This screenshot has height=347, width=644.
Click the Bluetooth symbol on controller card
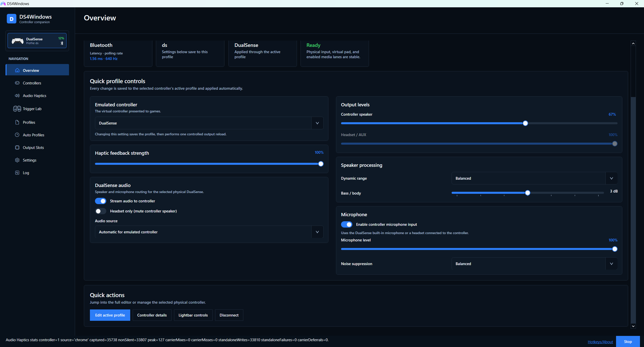(x=62, y=43)
